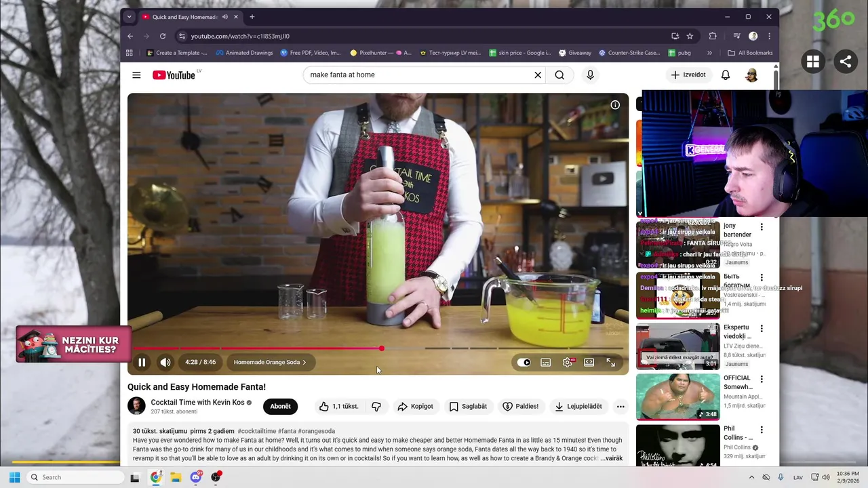Open the Giveaway bookmark

pos(575,53)
